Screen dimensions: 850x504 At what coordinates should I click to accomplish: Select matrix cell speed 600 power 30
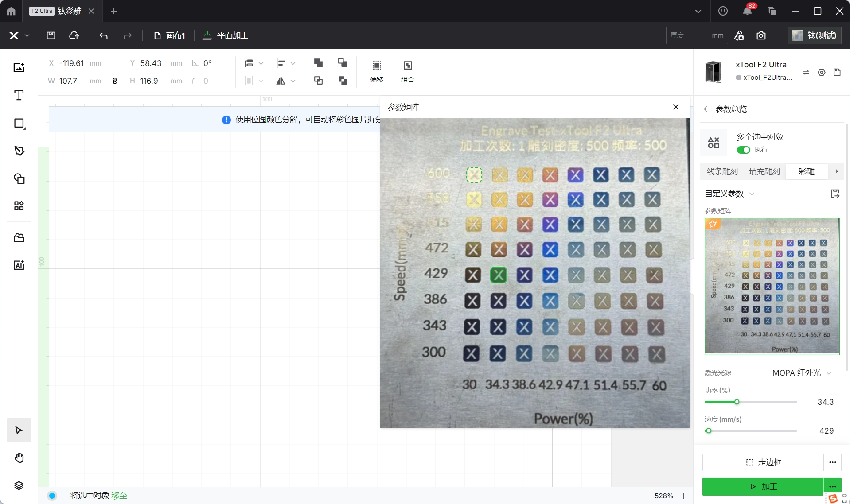tap(474, 175)
